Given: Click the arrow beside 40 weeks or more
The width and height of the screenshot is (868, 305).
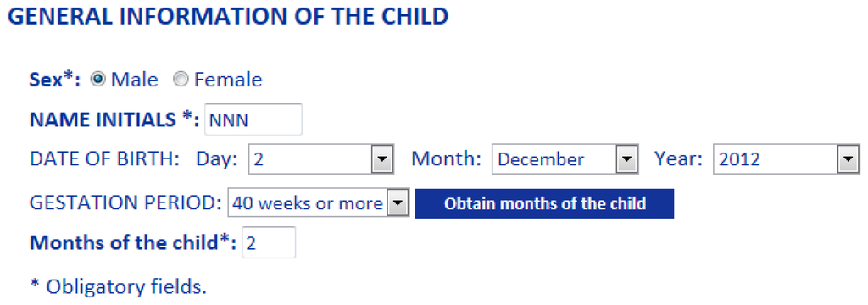Looking at the screenshot, I should (398, 203).
